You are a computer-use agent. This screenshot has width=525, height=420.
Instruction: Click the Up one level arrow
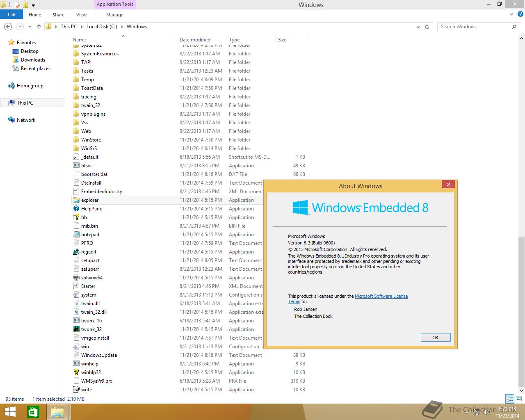point(39,27)
